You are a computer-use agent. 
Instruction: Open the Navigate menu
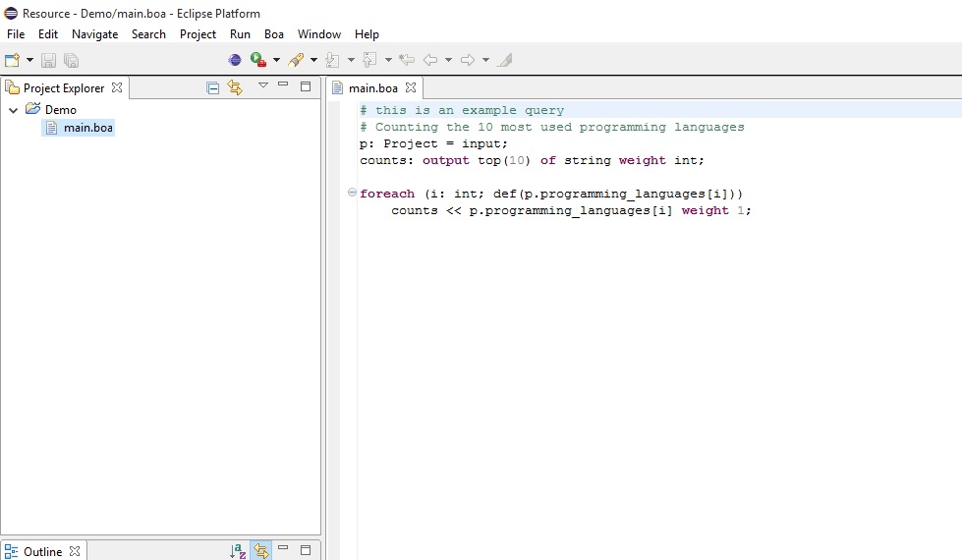pyautogui.click(x=94, y=34)
